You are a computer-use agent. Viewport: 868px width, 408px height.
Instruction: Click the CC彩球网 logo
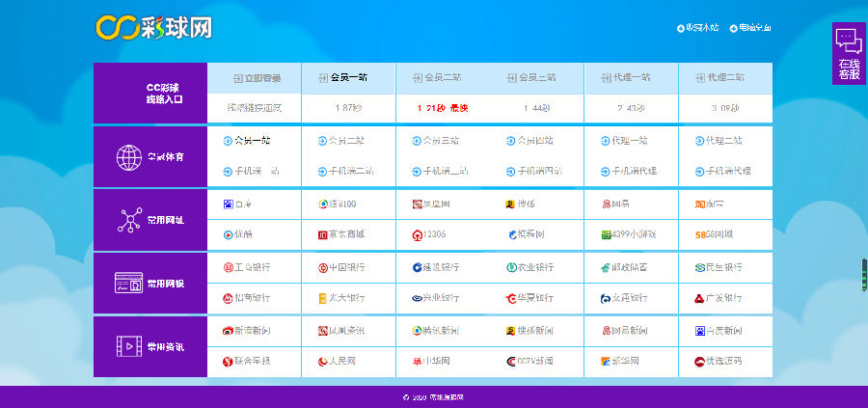pos(153,27)
